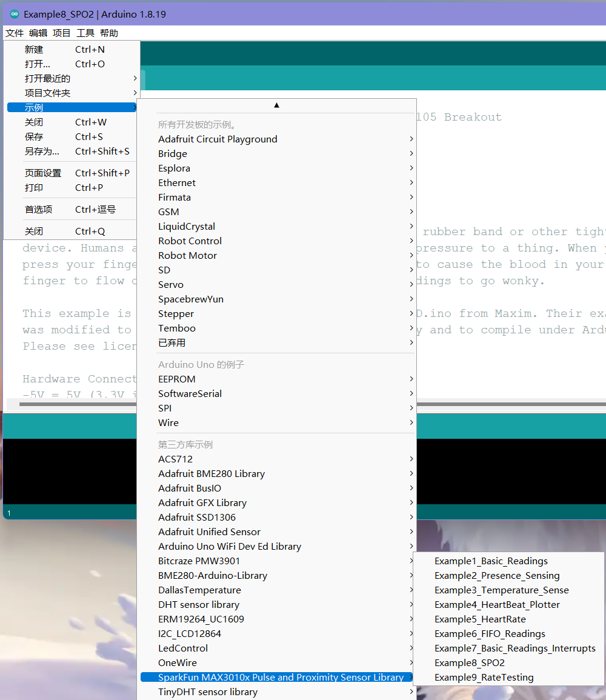Load Example7_Basic_Readings_Interrupts sketch
The width and height of the screenshot is (606, 700).
tap(508, 648)
